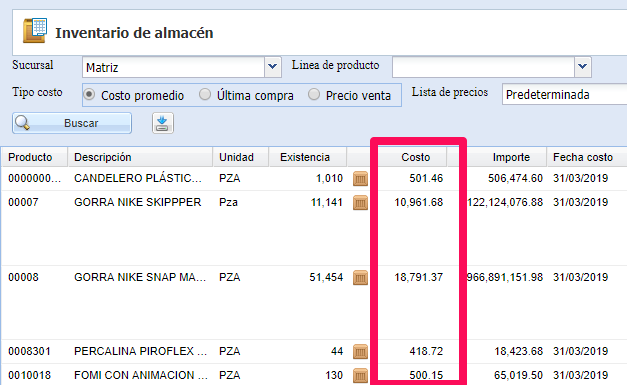Click costo value 418.72

426,351
